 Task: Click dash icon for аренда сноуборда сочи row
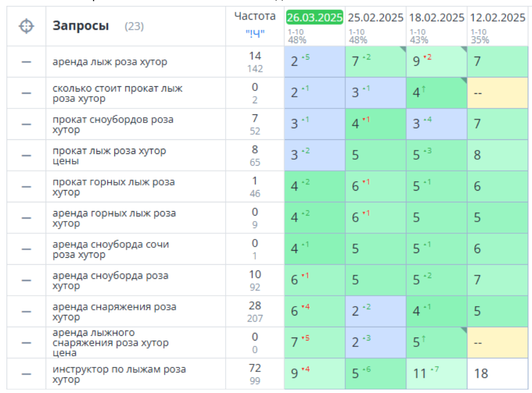coord(26,249)
